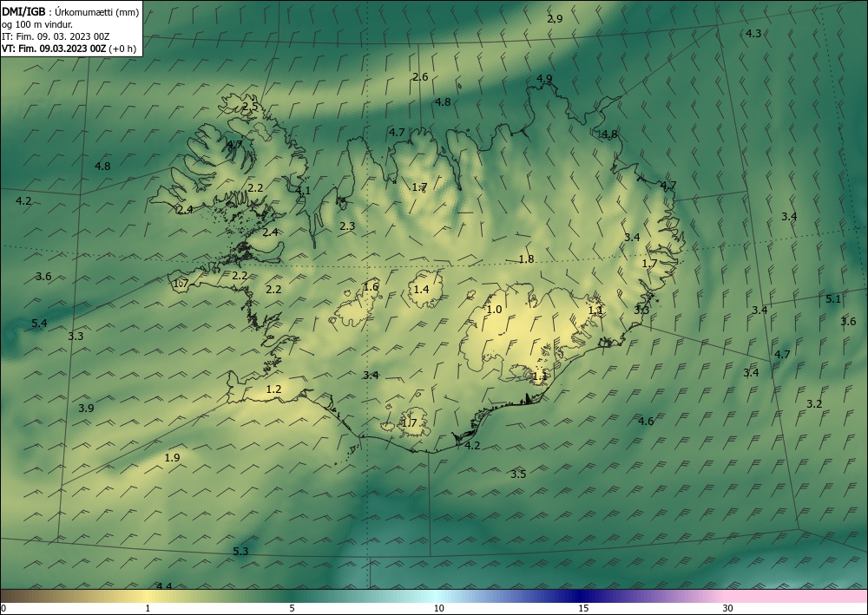Click the color scale label 10
The height and width of the screenshot is (615, 868).
click(x=438, y=609)
